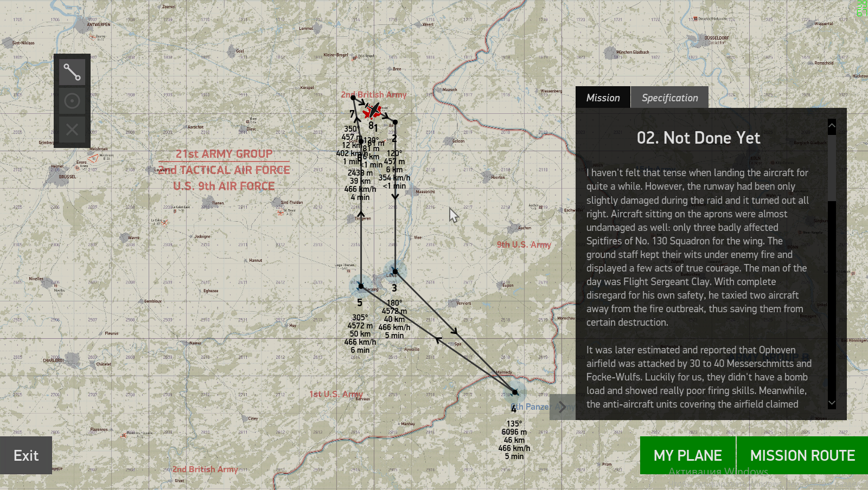868x490 pixels.
Task: Open the MISSION ROUTE view
Action: (x=802, y=455)
